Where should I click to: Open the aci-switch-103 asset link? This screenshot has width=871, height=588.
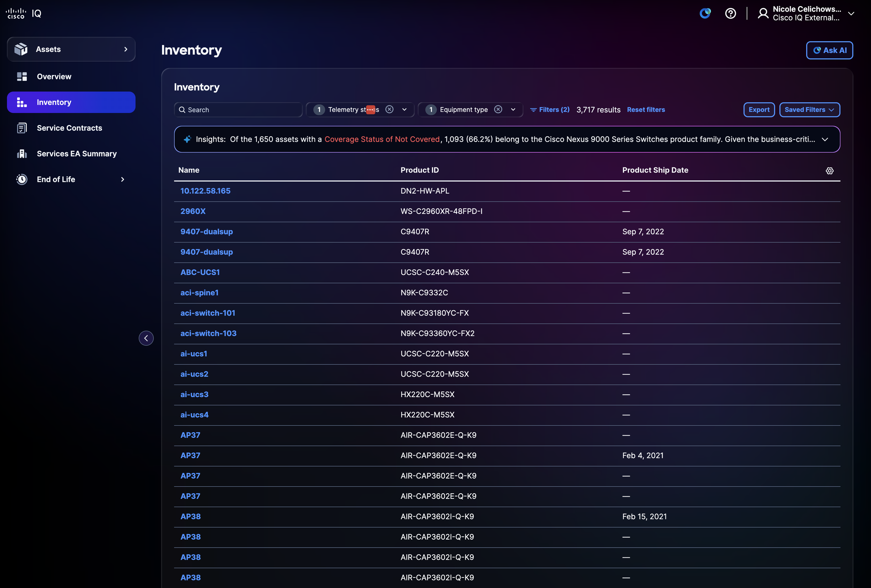click(208, 333)
